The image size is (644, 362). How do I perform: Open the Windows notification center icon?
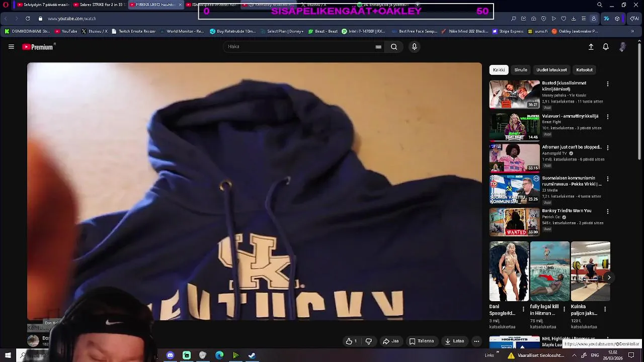(x=631, y=355)
